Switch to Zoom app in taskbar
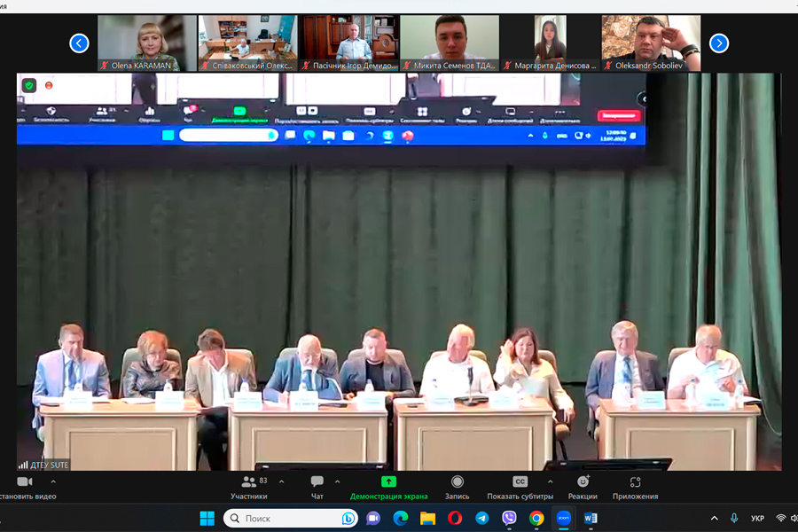Image resolution: width=798 pixels, height=532 pixels. point(563,518)
